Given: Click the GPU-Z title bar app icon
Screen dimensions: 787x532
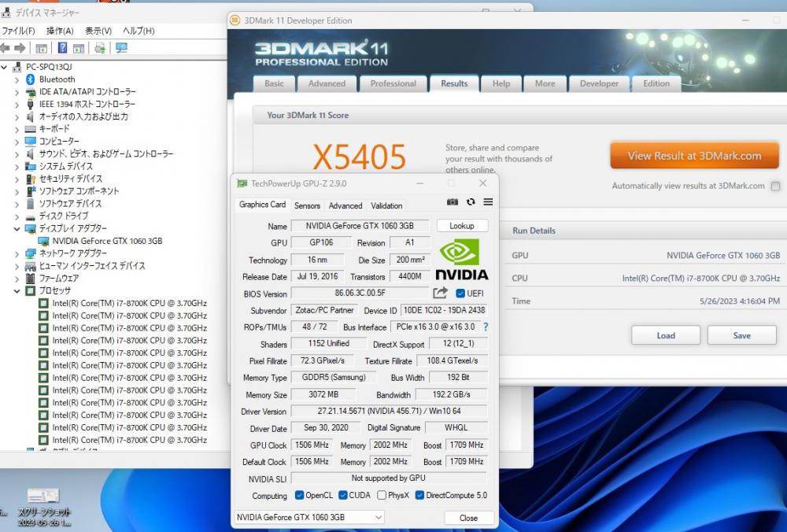Looking at the screenshot, I should coord(242,183).
